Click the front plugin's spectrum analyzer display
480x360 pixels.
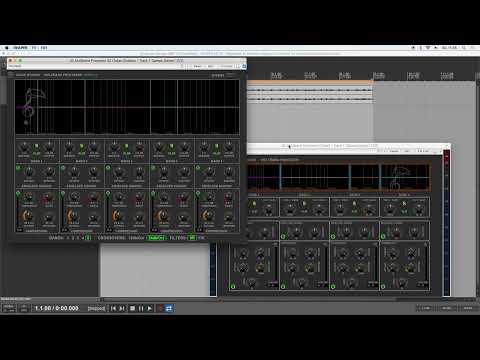coord(127,107)
